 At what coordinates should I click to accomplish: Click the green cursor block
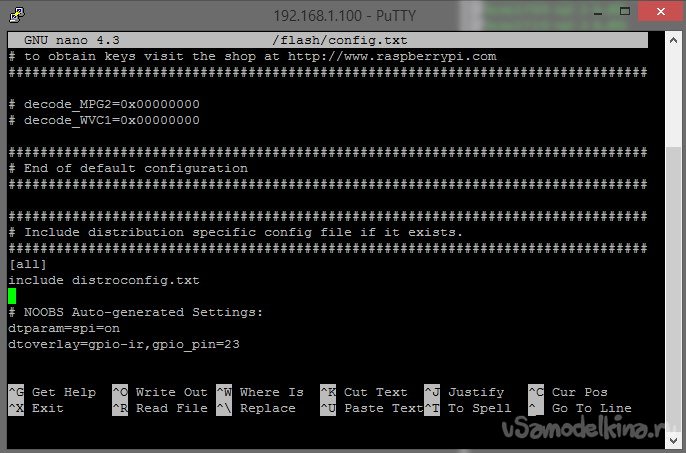pyautogui.click(x=12, y=296)
